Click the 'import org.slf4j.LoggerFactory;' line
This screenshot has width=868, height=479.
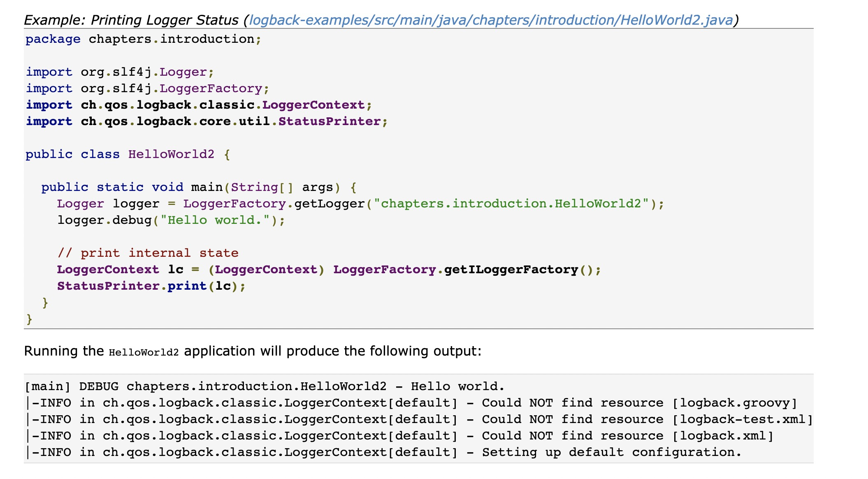148,88
